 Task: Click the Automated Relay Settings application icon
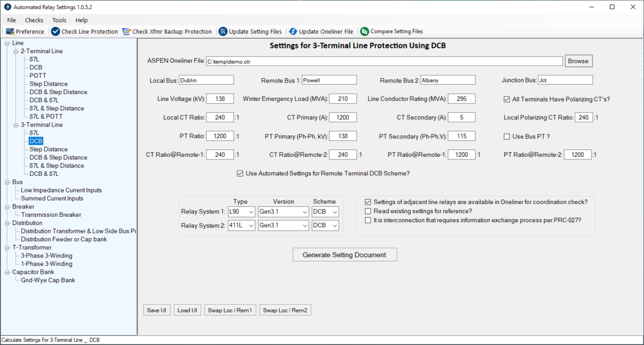click(6, 6)
